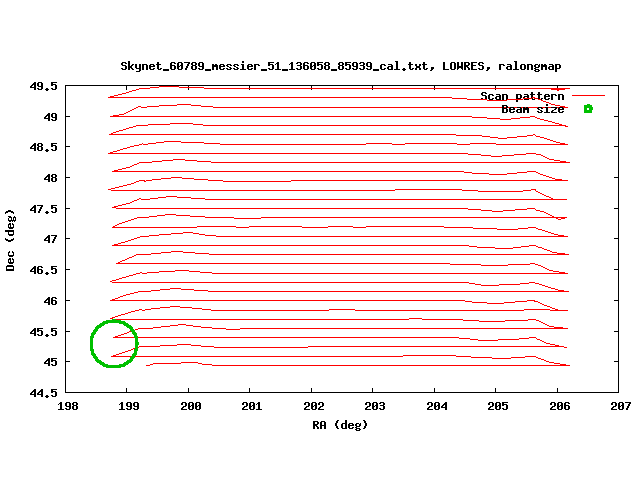Click the x-axis tick label 199

point(129,406)
